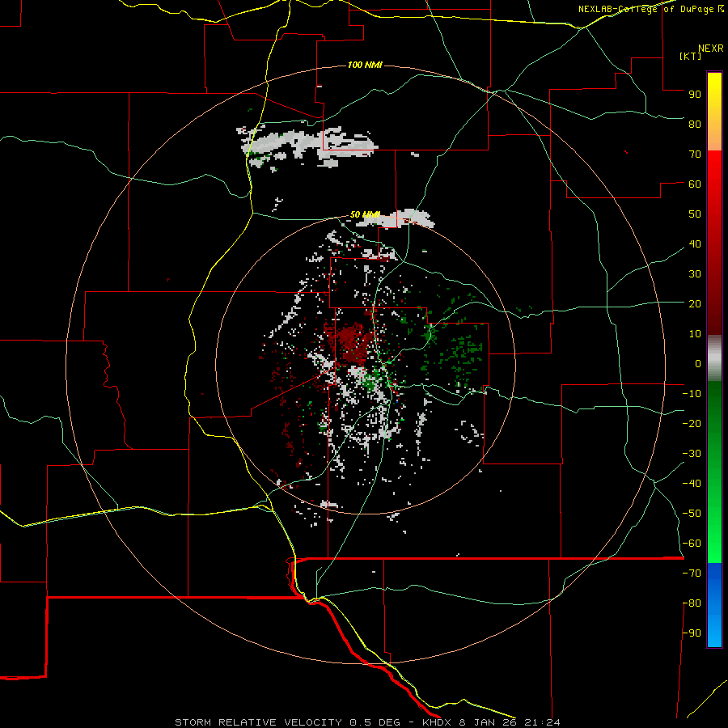Click the -30 value on the velocity scale

(x=692, y=454)
